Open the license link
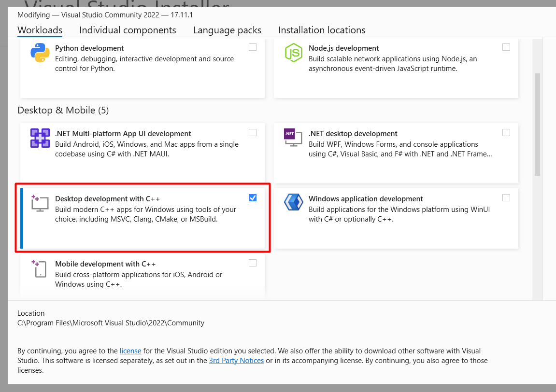Image resolution: width=556 pixels, height=392 pixels. pyautogui.click(x=130, y=351)
